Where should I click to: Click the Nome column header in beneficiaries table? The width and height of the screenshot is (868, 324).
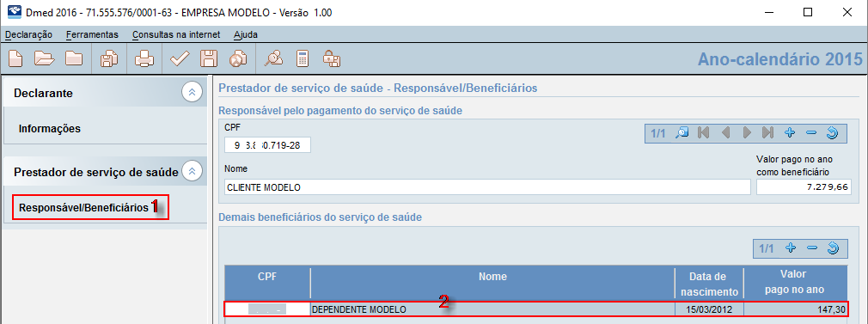point(492,283)
